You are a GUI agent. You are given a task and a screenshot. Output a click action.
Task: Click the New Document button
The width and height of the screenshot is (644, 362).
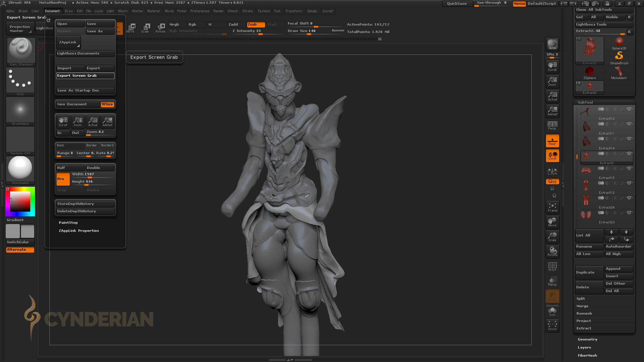click(x=78, y=104)
